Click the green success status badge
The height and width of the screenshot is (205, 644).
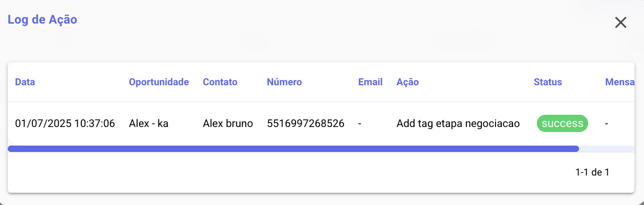pyautogui.click(x=562, y=123)
